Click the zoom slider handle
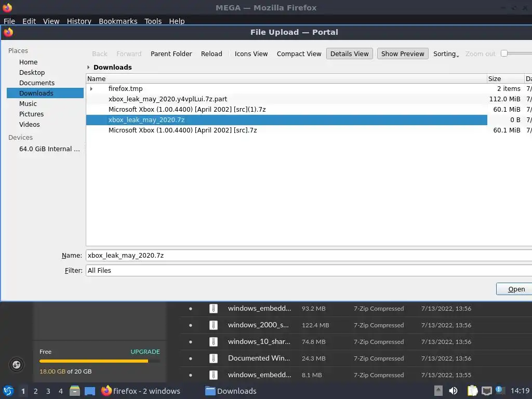Viewport: 532px width, 399px height. click(x=504, y=54)
